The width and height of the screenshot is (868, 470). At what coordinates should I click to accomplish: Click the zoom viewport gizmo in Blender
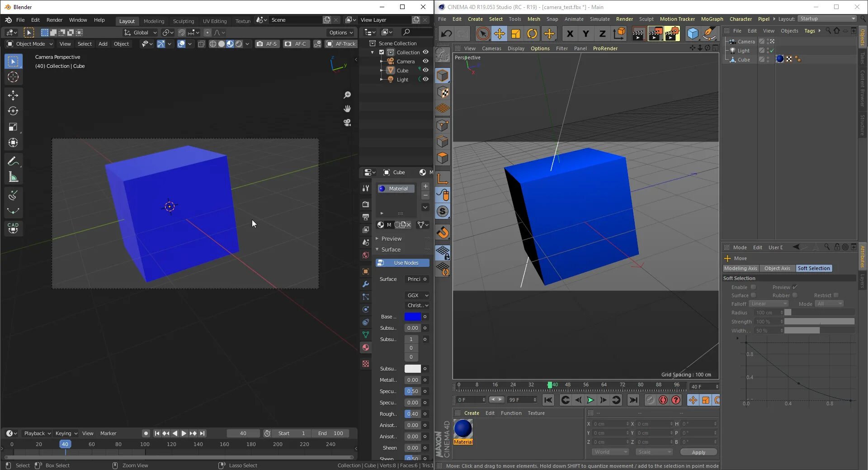(347, 95)
